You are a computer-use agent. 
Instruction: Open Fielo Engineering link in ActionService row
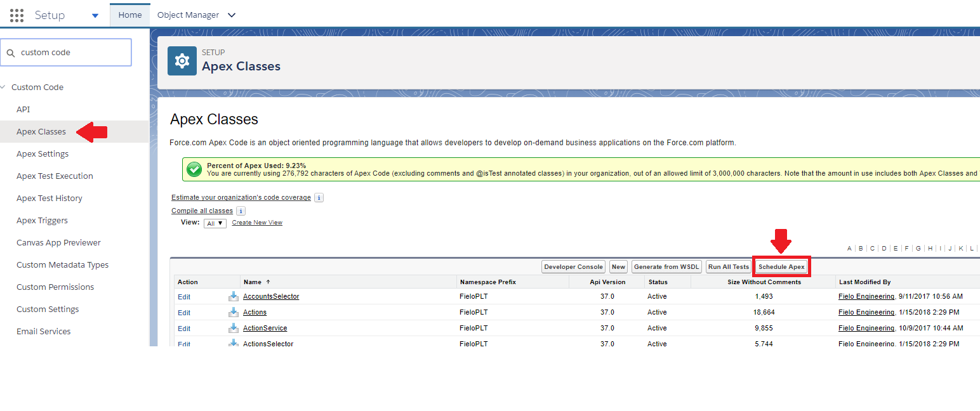(866, 328)
